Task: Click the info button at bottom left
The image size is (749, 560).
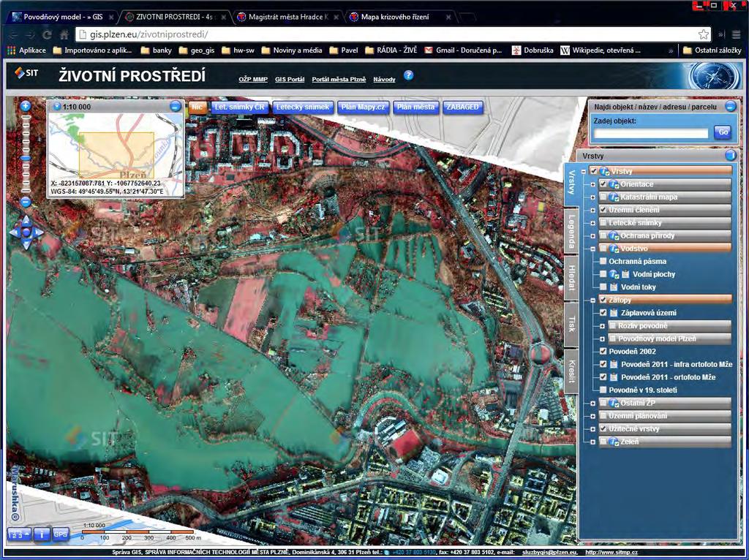Action: 42,534
